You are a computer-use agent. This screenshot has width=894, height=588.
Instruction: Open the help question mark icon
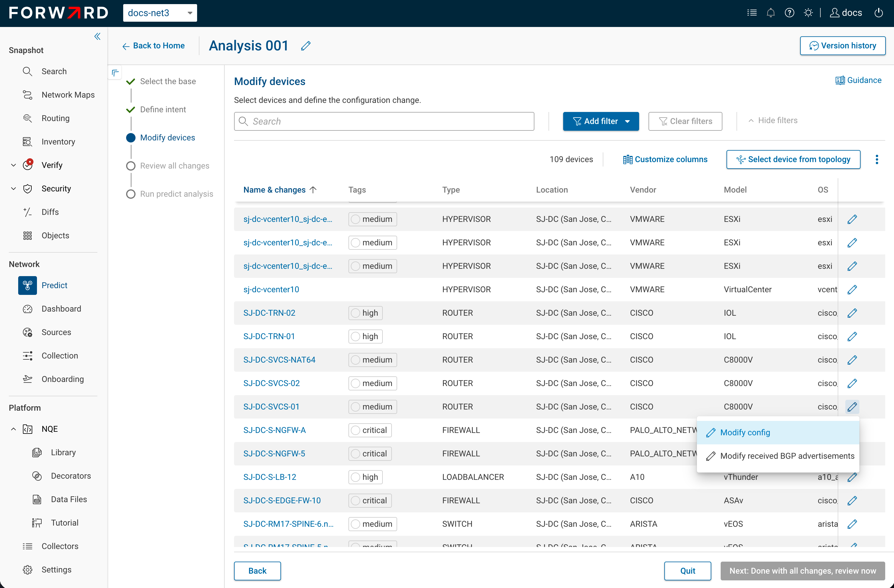[x=789, y=13]
